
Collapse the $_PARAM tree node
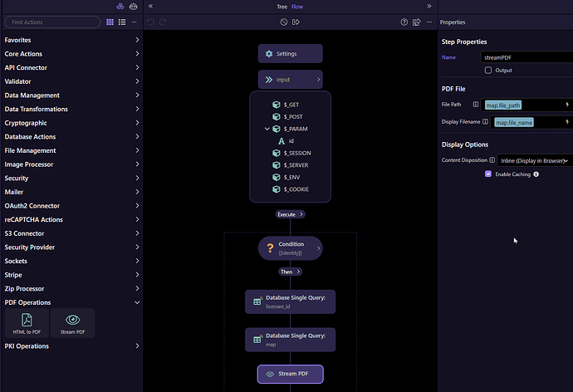pos(267,129)
